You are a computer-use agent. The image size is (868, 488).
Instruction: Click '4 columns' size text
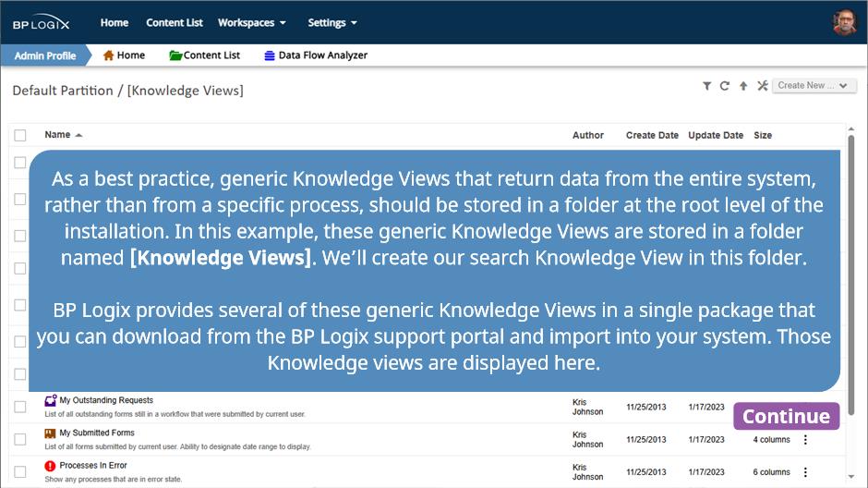[771, 439]
